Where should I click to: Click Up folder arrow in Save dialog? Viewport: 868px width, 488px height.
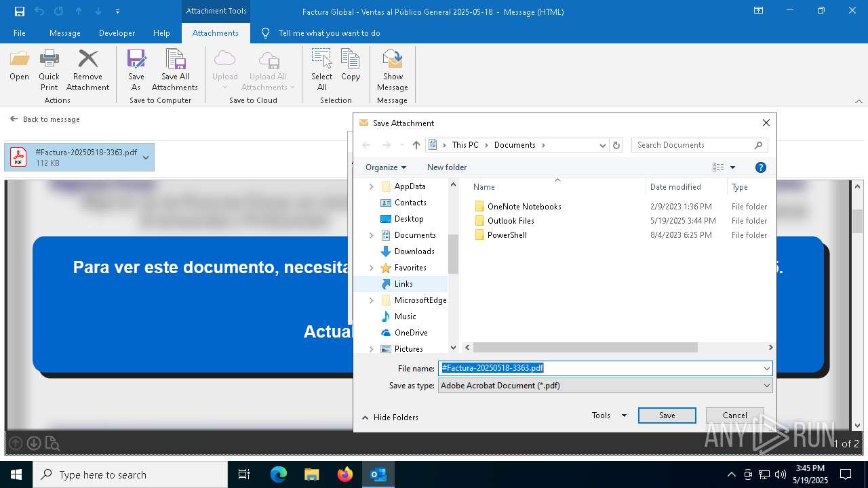click(x=416, y=145)
